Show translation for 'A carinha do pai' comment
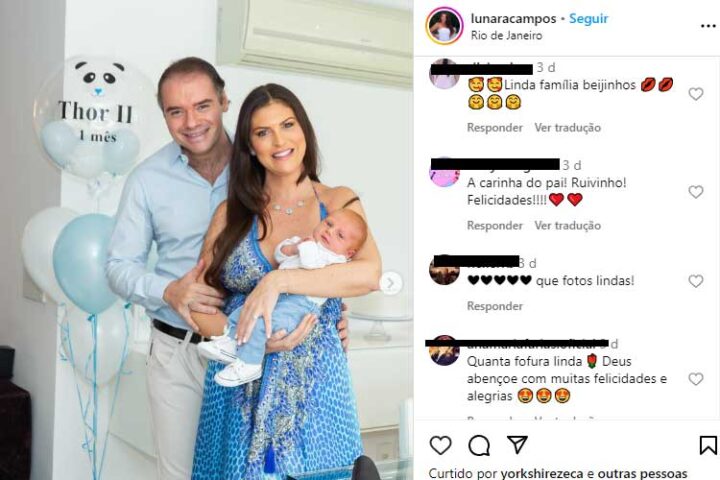Screen dimensions: 720x480 click(x=567, y=226)
